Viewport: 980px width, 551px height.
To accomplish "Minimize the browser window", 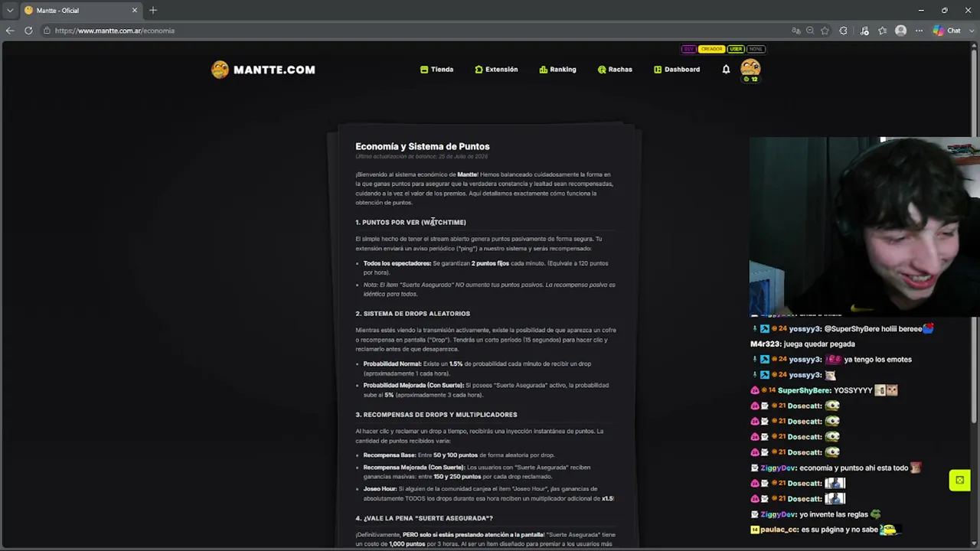I will [921, 10].
